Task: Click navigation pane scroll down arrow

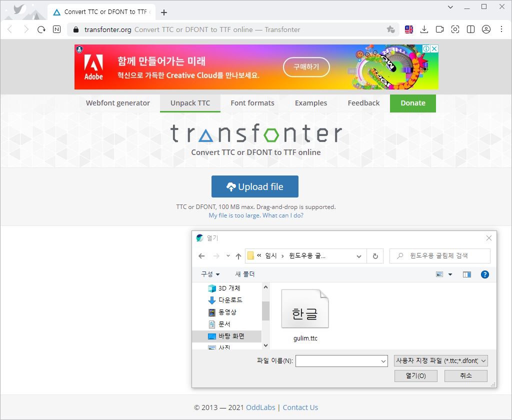Action: click(x=265, y=345)
